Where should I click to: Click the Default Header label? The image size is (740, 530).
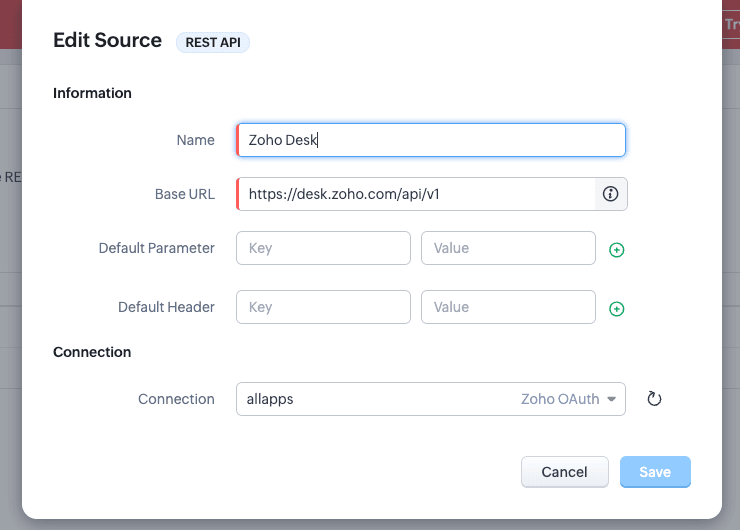tap(167, 307)
